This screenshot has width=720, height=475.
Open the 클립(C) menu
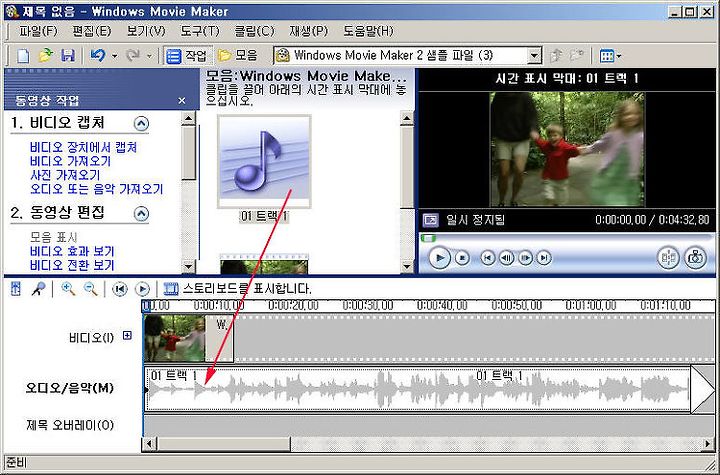pos(254,31)
